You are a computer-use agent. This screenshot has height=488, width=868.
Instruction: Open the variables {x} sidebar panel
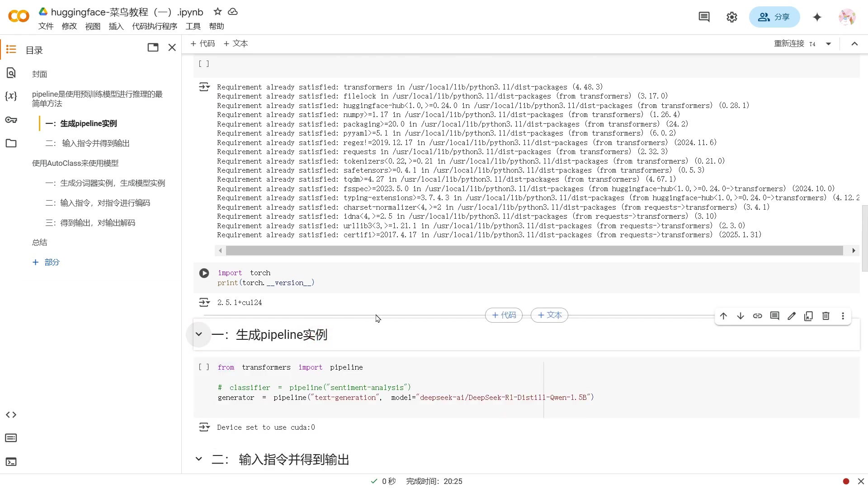[11, 96]
